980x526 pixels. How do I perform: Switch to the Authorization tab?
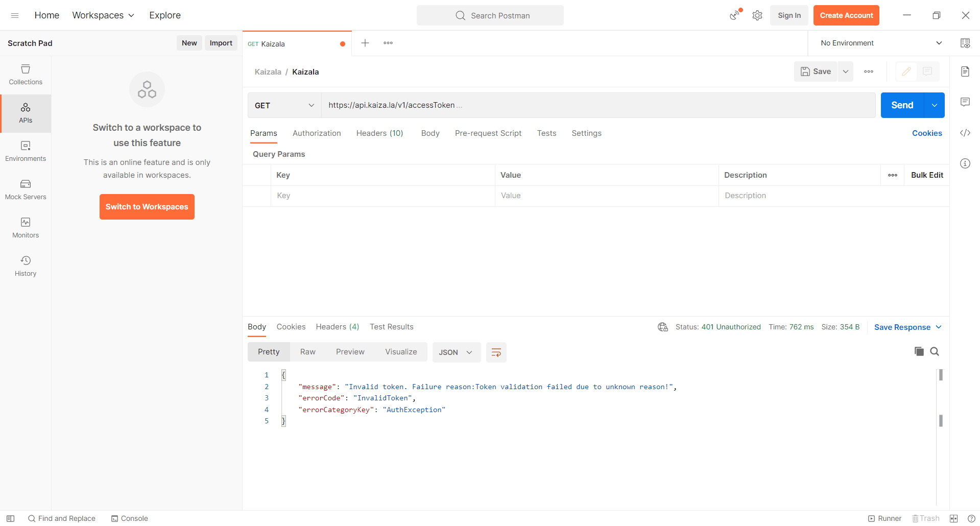[317, 133]
